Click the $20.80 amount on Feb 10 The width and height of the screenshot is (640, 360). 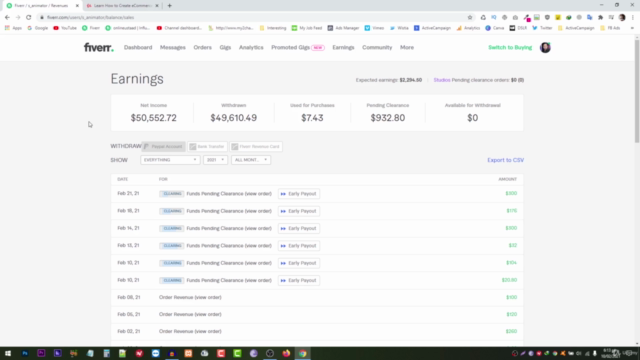[509, 280]
